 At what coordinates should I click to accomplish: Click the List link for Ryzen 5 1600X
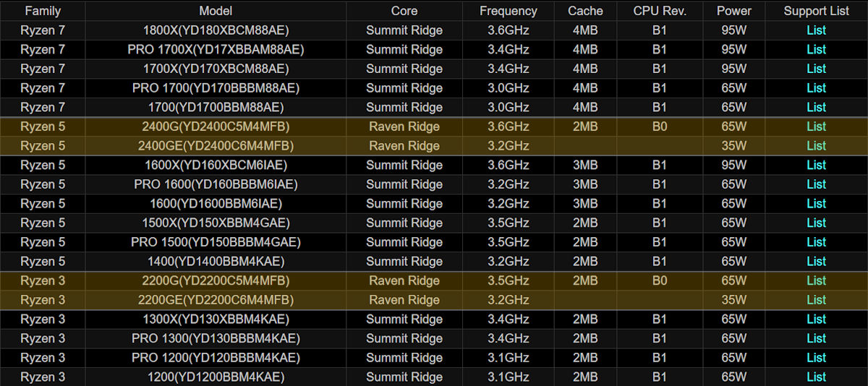(816, 165)
